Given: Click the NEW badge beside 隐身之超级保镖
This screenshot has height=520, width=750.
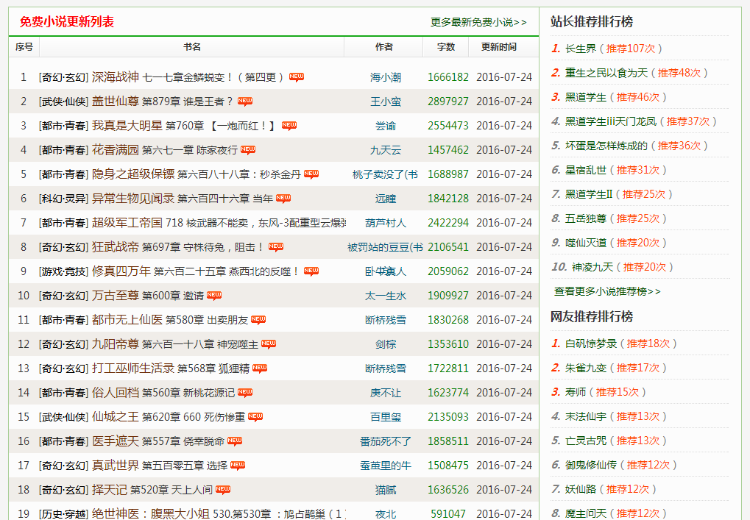Looking at the screenshot, I should pos(311,174).
